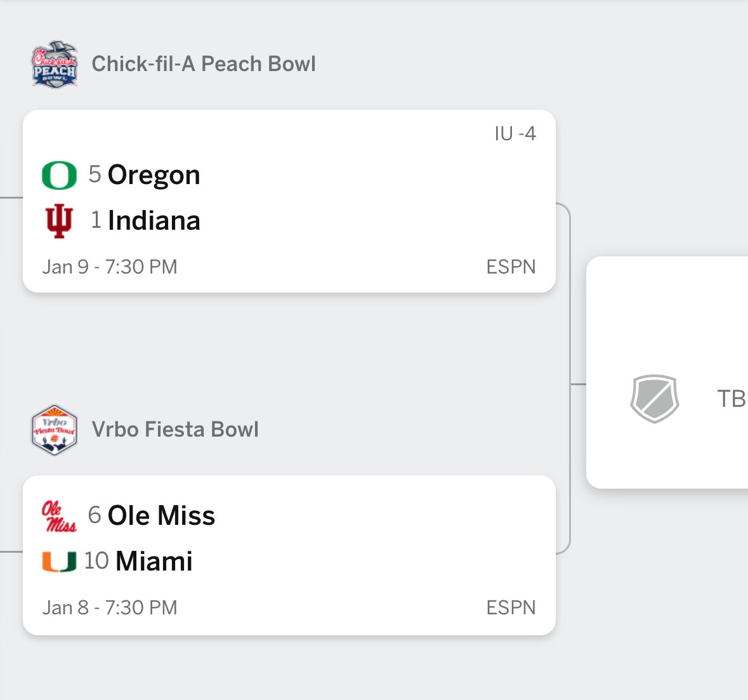Image resolution: width=748 pixels, height=700 pixels.
Task: Click the ESPN label on Fiesta Bowl card
Action: point(511,608)
